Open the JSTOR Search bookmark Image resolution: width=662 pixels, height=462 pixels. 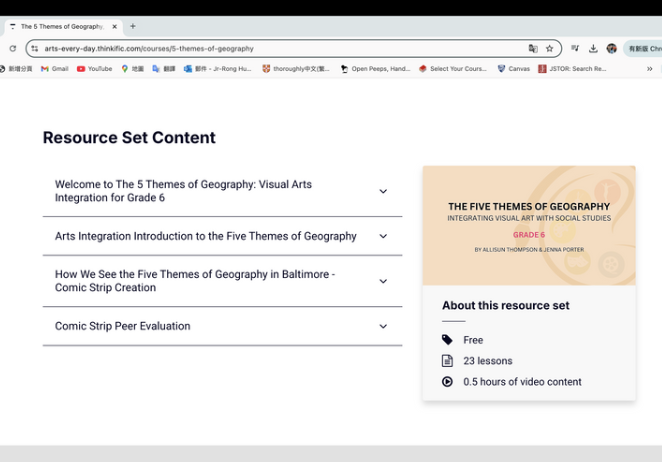pyautogui.click(x=572, y=69)
